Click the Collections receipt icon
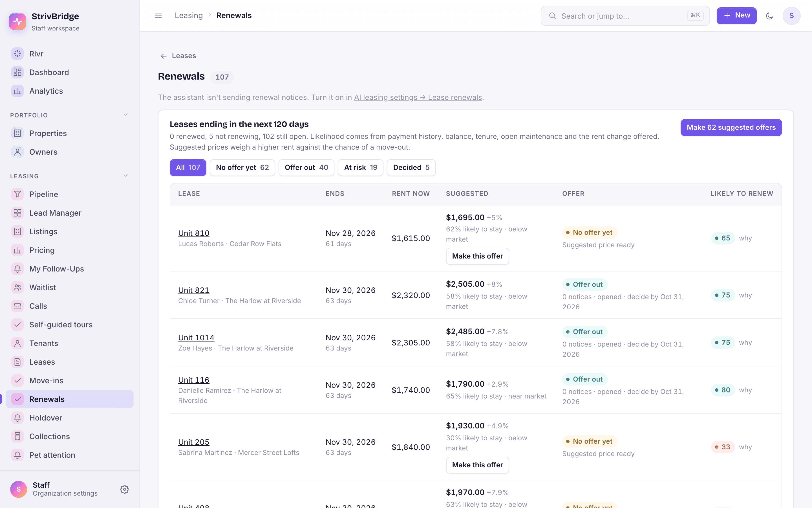Viewport: 812px width, 508px height. pyautogui.click(x=17, y=436)
